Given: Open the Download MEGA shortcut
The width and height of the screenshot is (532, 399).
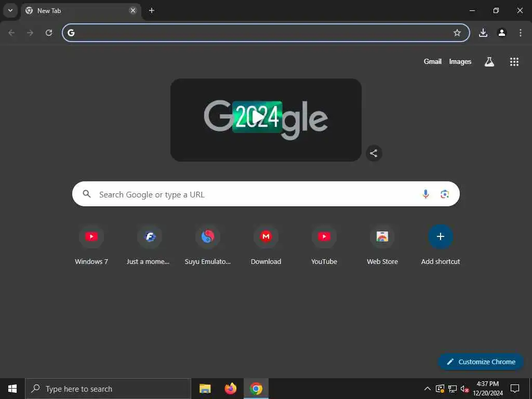Looking at the screenshot, I should pyautogui.click(x=266, y=245).
